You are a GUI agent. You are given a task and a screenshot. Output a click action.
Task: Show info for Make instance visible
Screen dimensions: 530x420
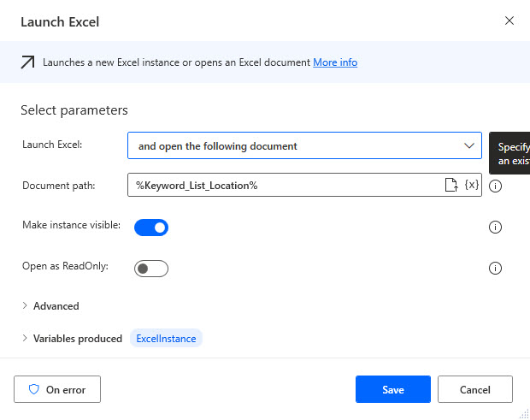pos(495,227)
